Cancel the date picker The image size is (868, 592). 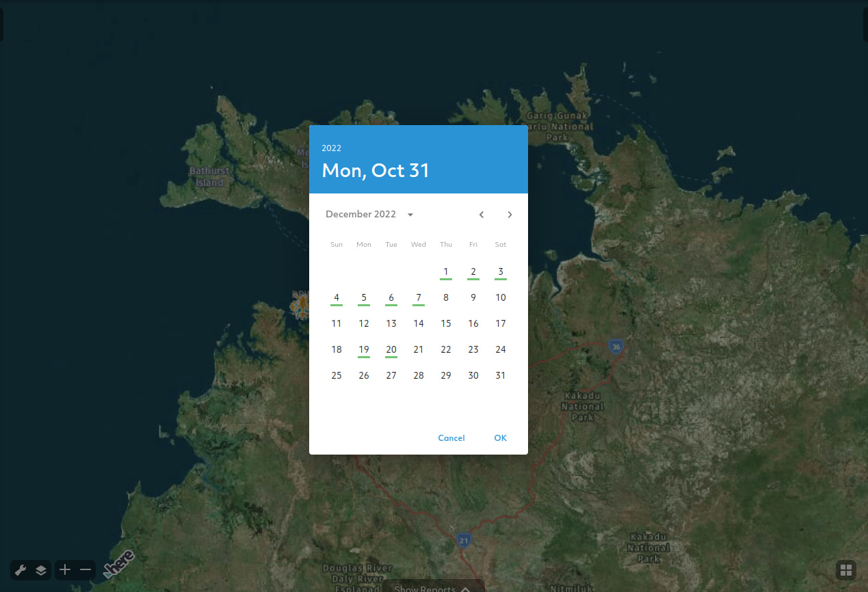click(451, 438)
